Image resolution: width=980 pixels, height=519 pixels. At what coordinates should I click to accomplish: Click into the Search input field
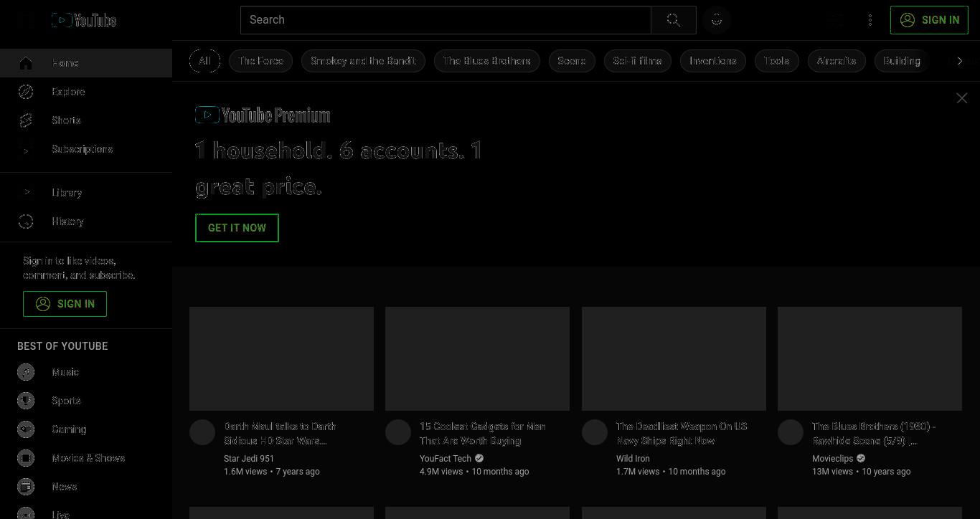(x=446, y=20)
